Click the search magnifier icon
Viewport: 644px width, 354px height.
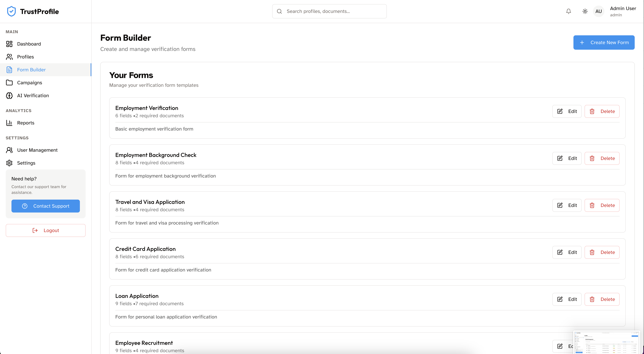(x=280, y=11)
